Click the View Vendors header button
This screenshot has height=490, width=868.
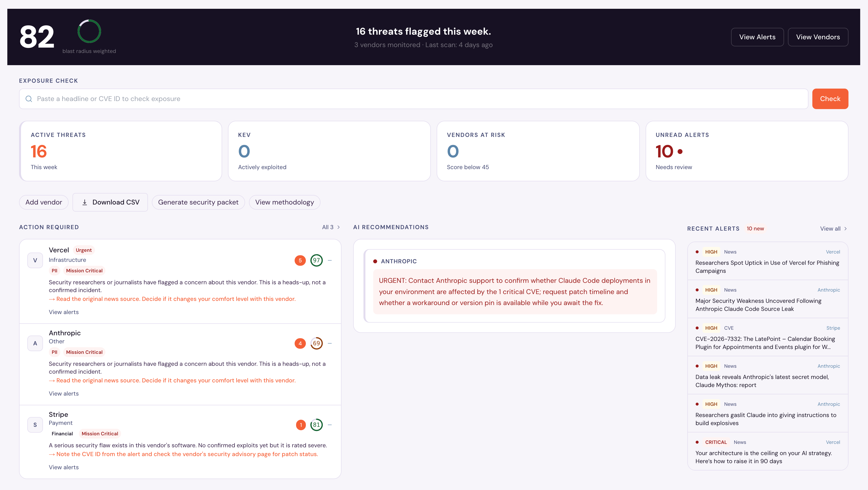coord(818,37)
